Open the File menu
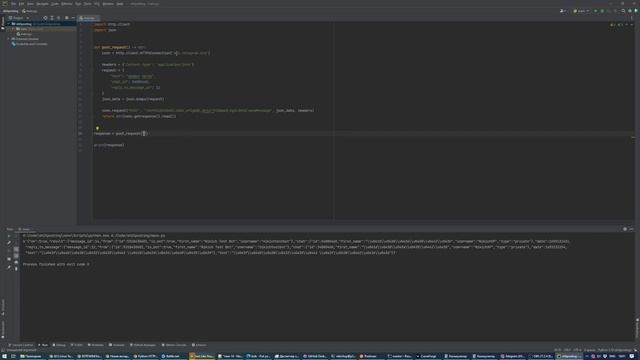 point(13,4)
